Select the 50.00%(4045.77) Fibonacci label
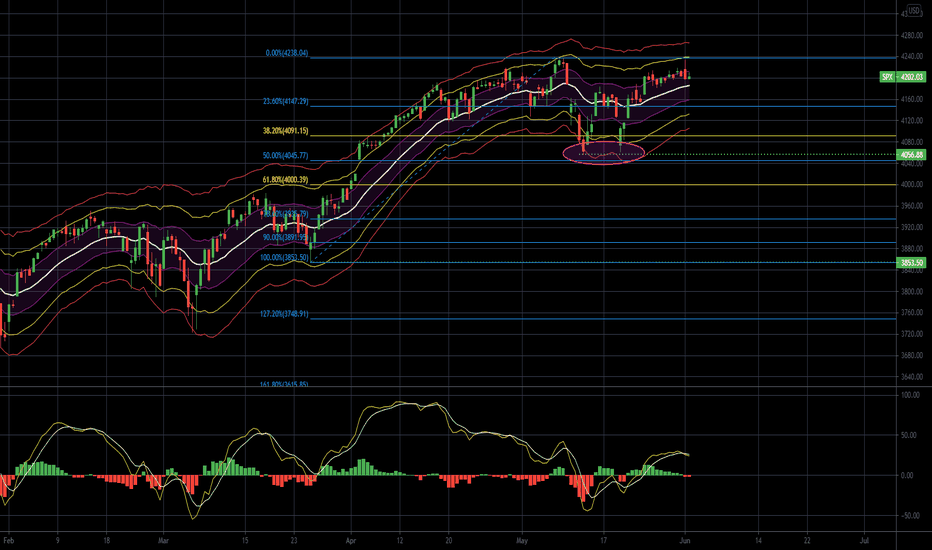 click(x=286, y=156)
